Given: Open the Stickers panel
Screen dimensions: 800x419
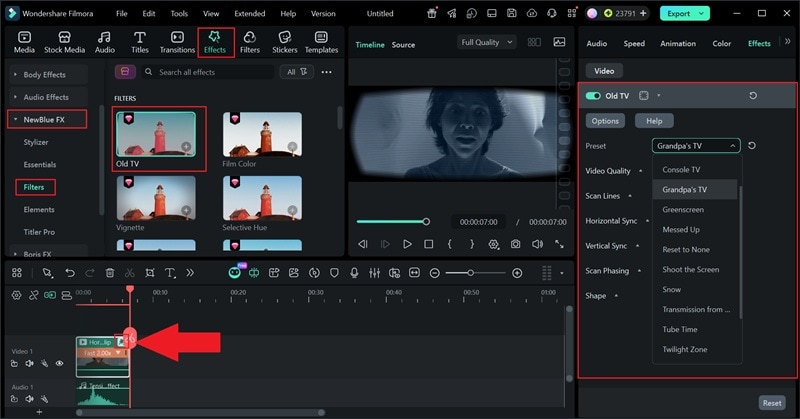Looking at the screenshot, I should click(284, 42).
